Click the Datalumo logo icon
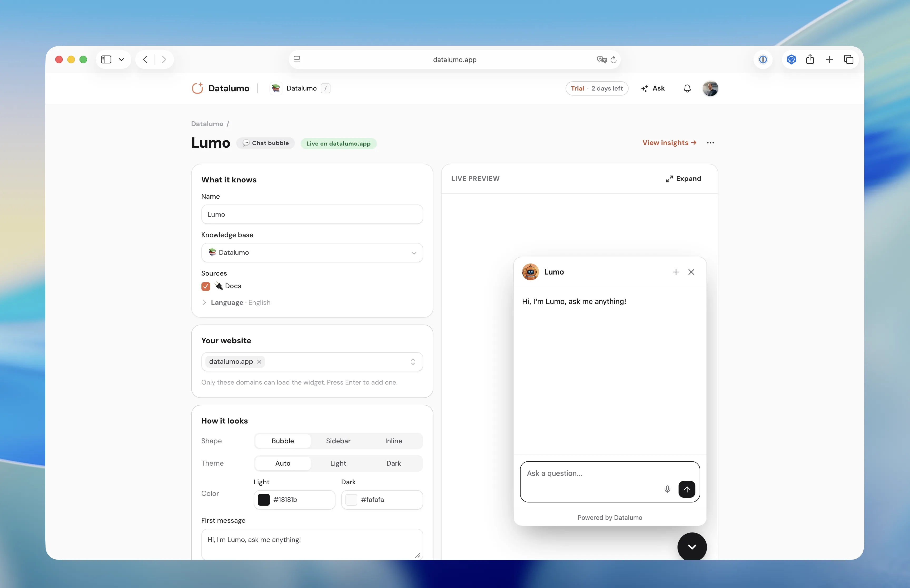The height and width of the screenshot is (588, 910). [197, 88]
